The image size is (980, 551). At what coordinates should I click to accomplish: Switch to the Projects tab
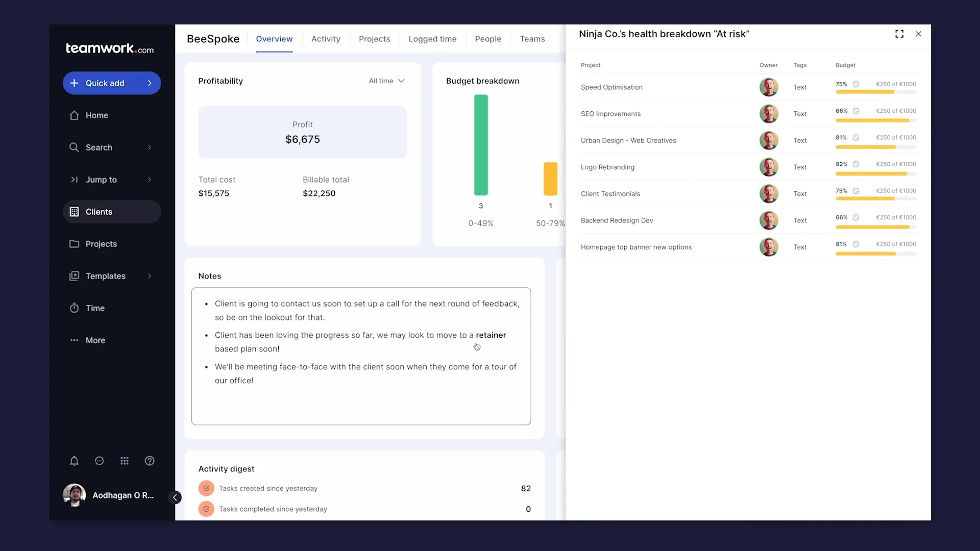click(374, 38)
